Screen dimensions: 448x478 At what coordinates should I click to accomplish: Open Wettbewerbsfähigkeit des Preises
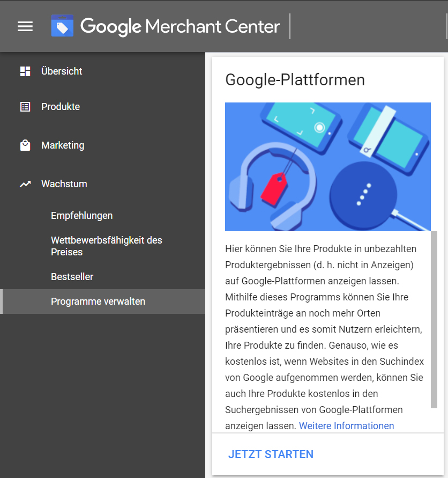click(x=106, y=246)
